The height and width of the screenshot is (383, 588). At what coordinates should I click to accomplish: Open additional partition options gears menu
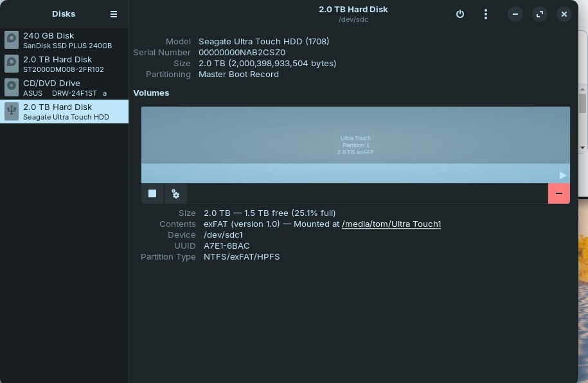point(175,193)
